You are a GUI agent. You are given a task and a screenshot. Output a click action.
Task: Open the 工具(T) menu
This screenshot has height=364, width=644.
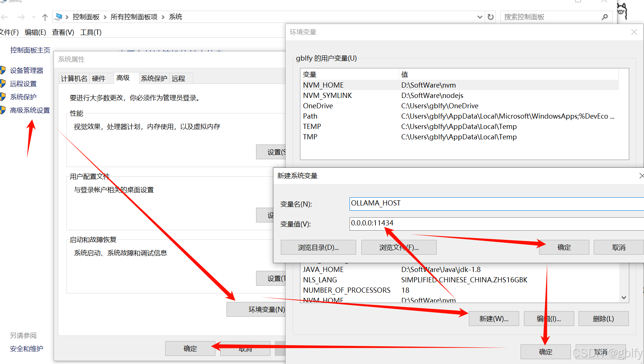coord(91,33)
